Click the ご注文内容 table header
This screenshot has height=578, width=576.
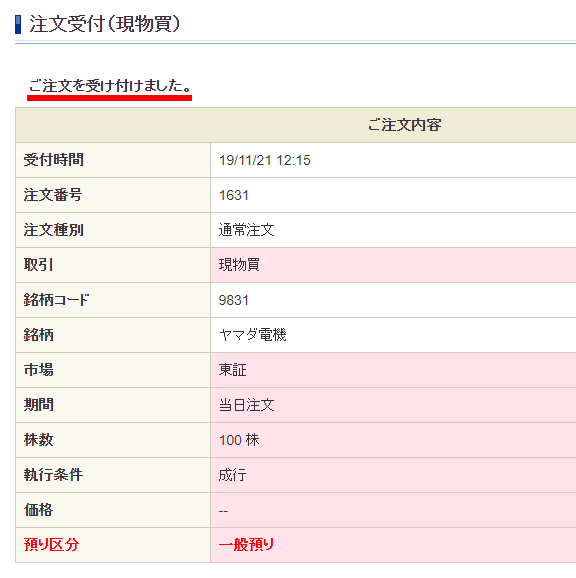coord(404,125)
